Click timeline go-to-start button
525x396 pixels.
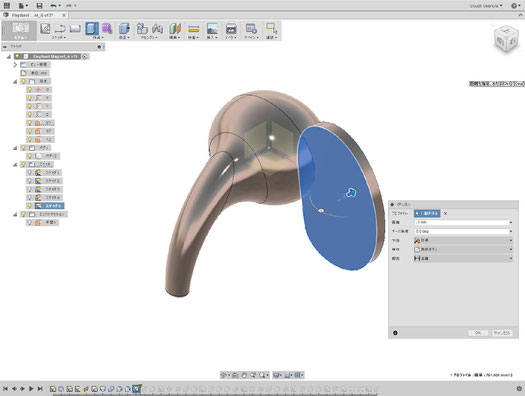coord(5,389)
